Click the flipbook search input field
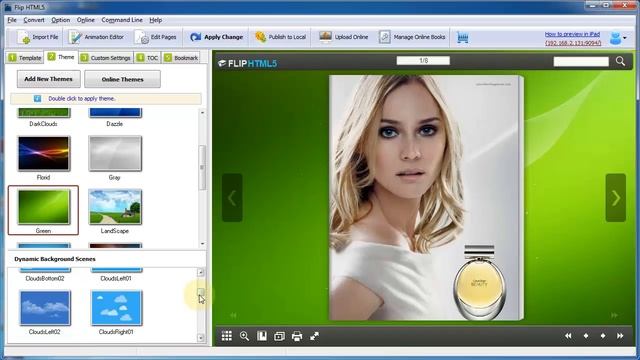The width and height of the screenshot is (640, 360). tap(581, 62)
